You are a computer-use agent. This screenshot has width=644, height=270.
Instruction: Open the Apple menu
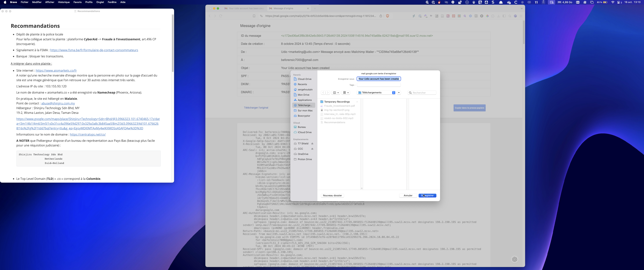tap(5, 2)
